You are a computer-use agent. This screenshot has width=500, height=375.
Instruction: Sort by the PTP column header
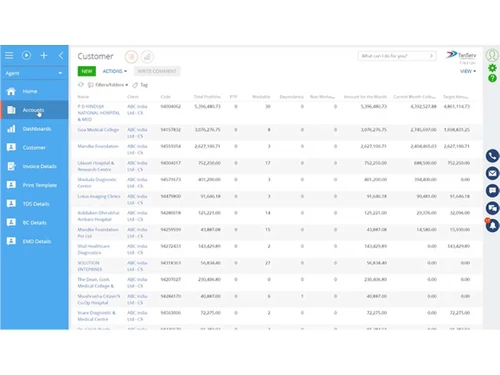(x=233, y=97)
